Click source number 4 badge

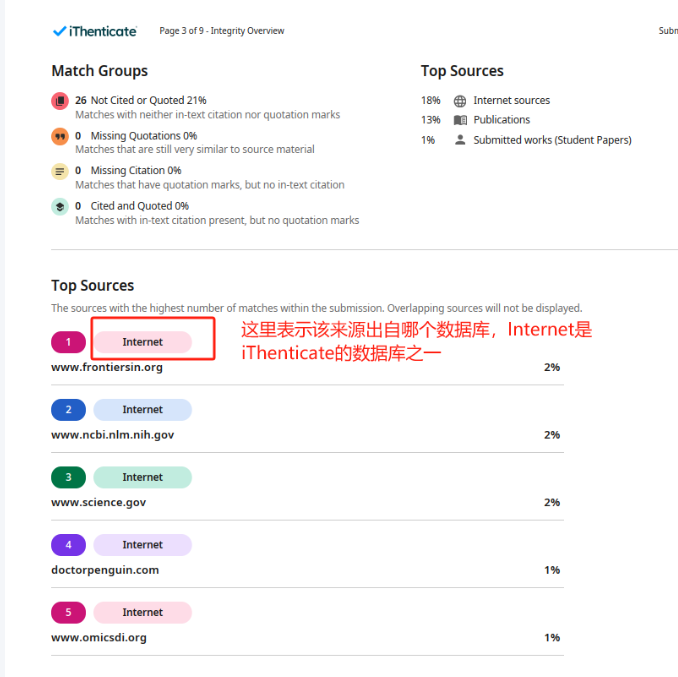pyautogui.click(x=68, y=545)
